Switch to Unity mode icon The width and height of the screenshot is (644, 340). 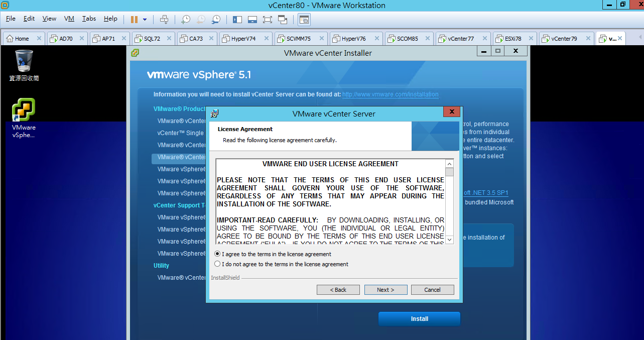click(x=282, y=19)
